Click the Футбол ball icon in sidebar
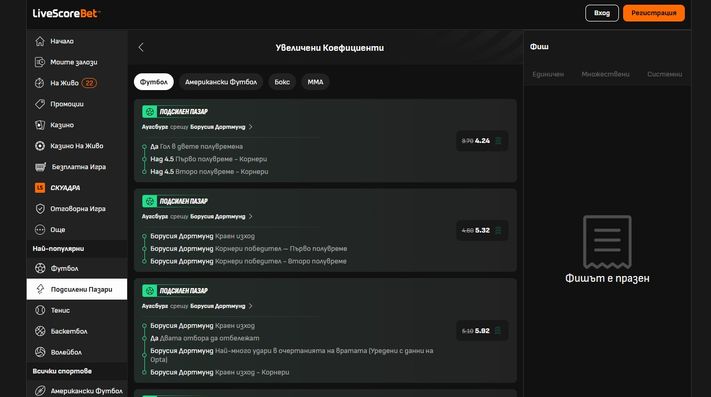Image resolution: width=711 pixels, height=397 pixels. click(40, 268)
